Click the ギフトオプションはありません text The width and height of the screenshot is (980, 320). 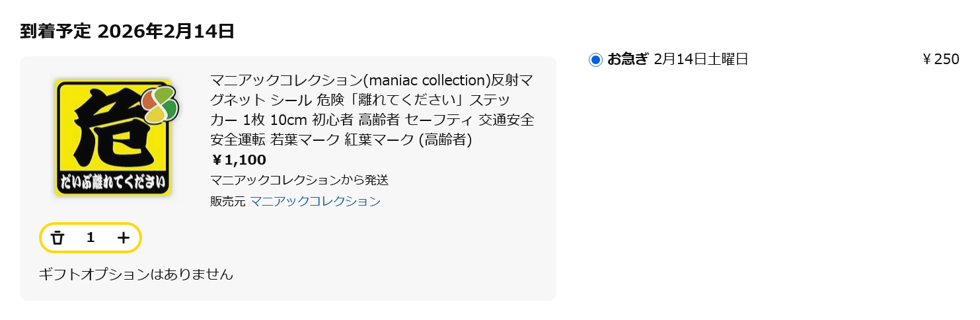(x=136, y=274)
